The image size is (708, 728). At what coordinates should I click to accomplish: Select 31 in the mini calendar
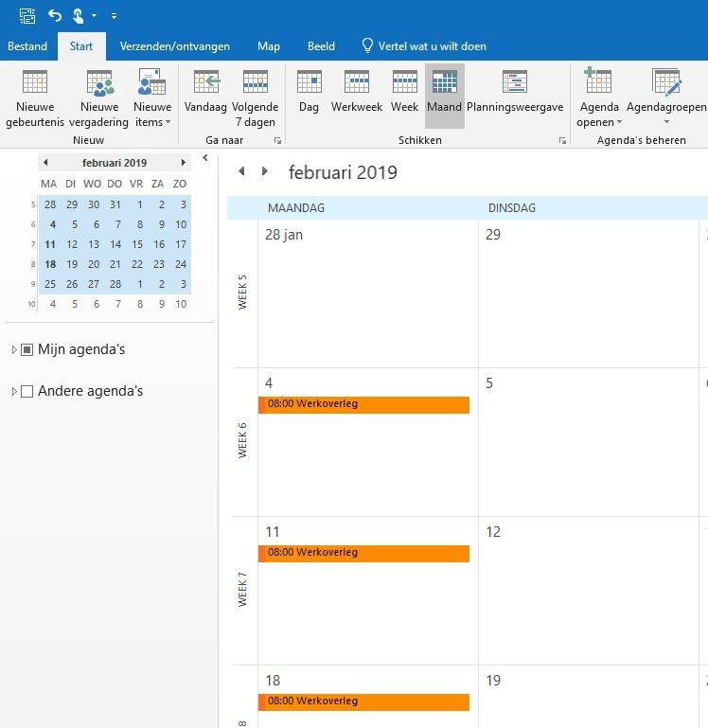(x=115, y=204)
